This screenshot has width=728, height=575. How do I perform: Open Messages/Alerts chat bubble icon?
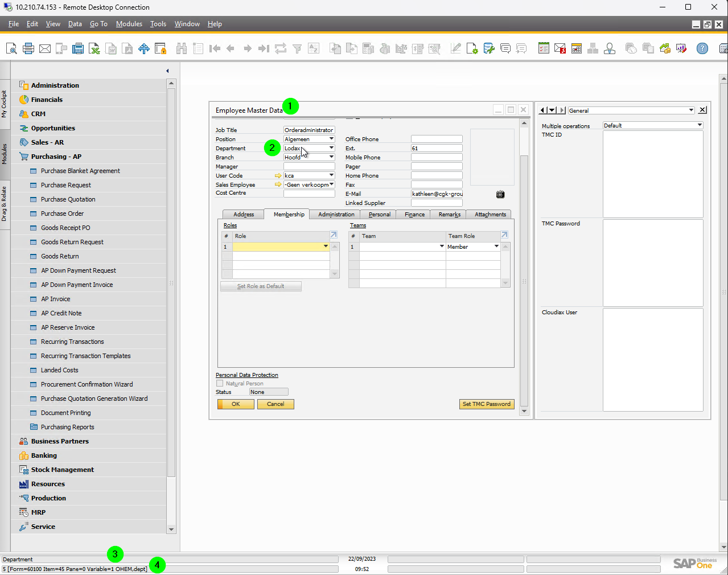point(505,48)
